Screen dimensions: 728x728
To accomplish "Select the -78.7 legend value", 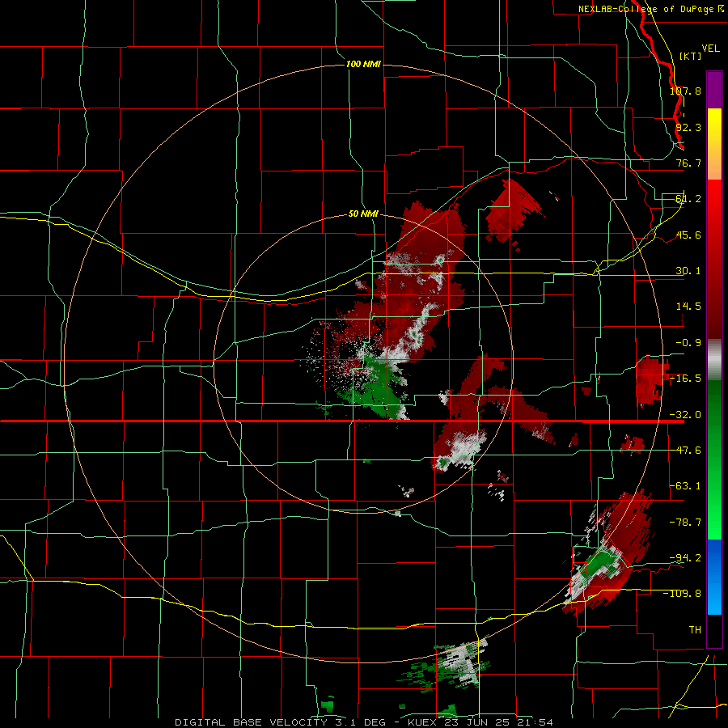I will click(685, 523).
